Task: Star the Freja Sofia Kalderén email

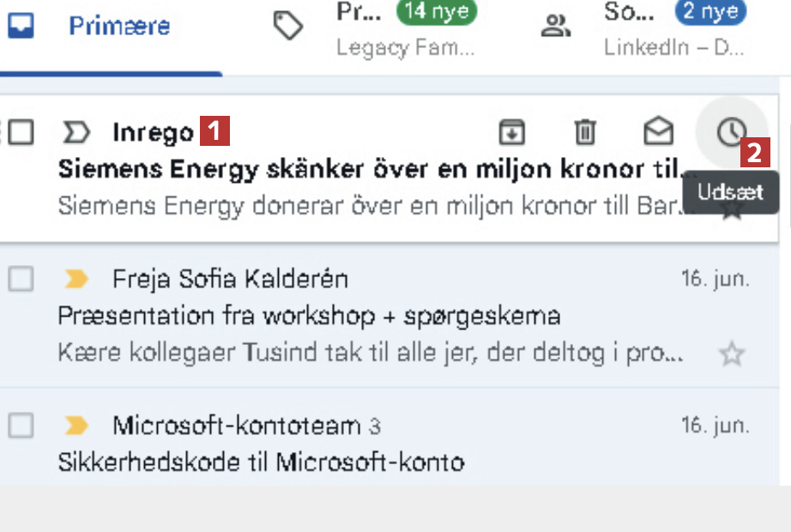Action: [731, 354]
